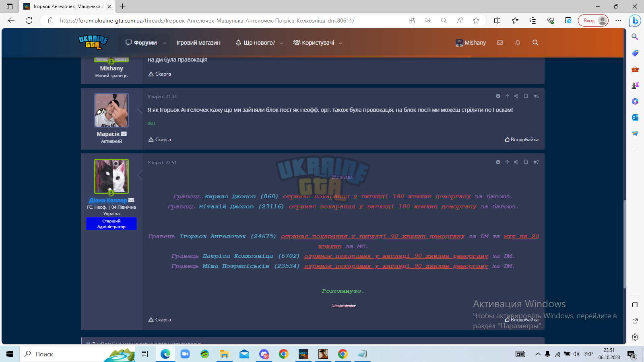Bookmark post #7
Image resolution: width=644 pixels, height=362 pixels.
526,162
